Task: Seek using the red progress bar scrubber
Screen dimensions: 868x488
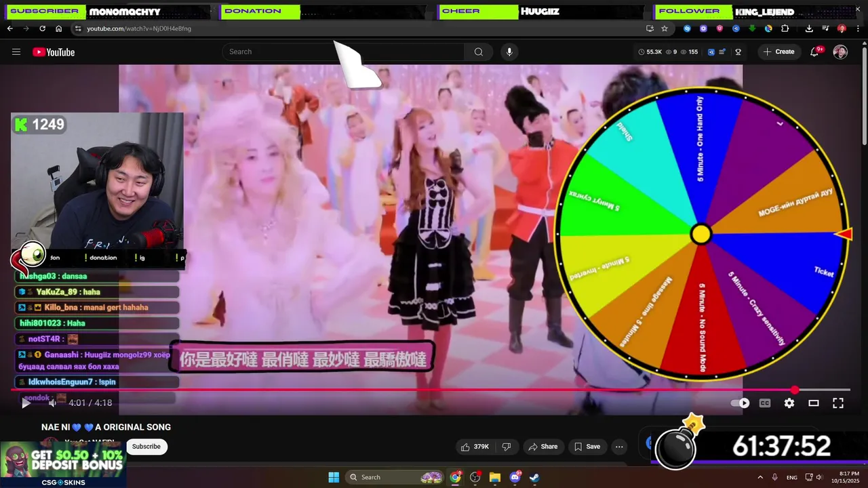Action: pos(795,390)
